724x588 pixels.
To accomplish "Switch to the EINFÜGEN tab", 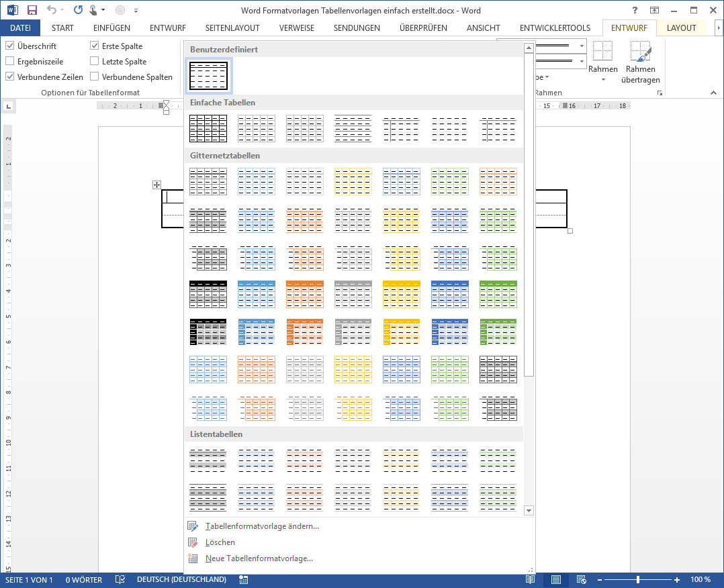I will coord(111,28).
